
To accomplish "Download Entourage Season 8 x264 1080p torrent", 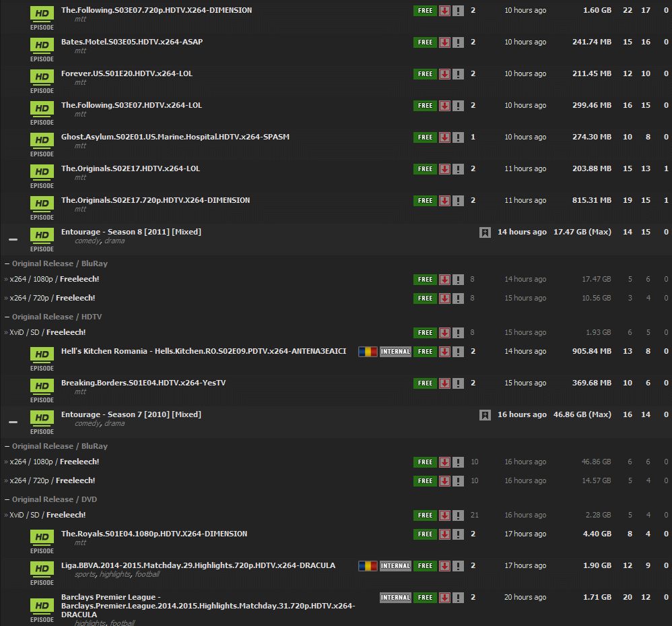I will click(444, 280).
